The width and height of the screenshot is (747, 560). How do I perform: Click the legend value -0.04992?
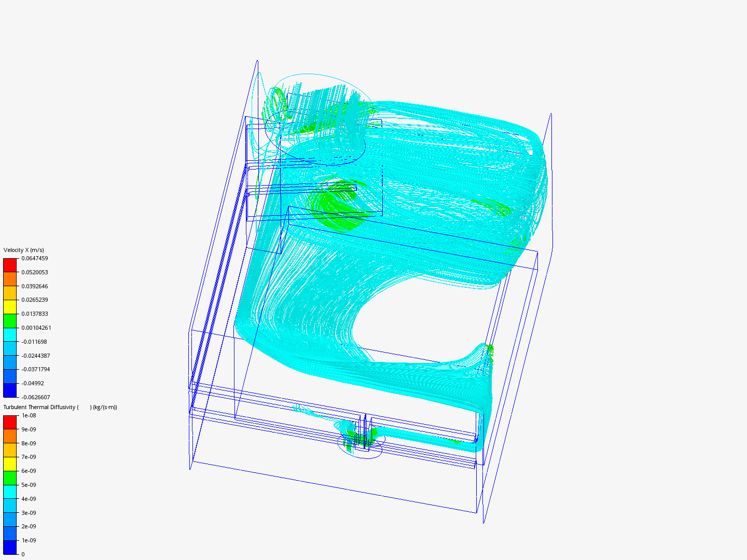tap(33, 383)
